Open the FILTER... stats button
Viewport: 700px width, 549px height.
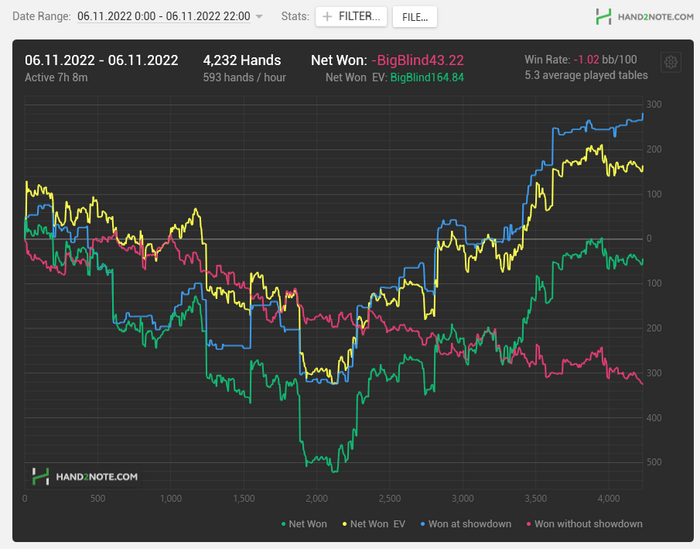pyautogui.click(x=351, y=17)
